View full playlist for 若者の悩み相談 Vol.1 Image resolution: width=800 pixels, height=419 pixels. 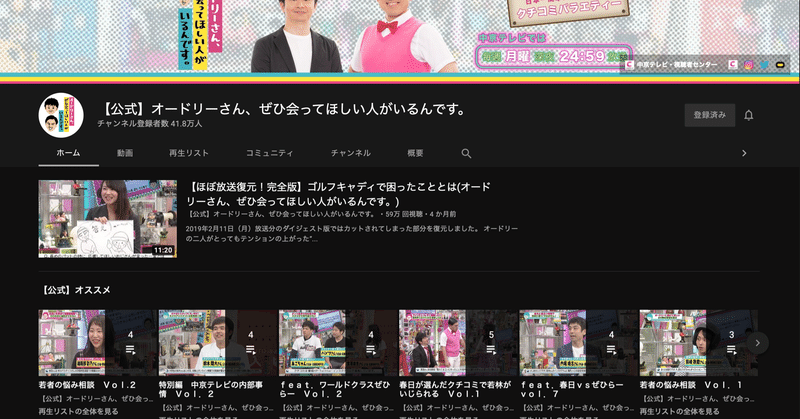tap(680, 411)
